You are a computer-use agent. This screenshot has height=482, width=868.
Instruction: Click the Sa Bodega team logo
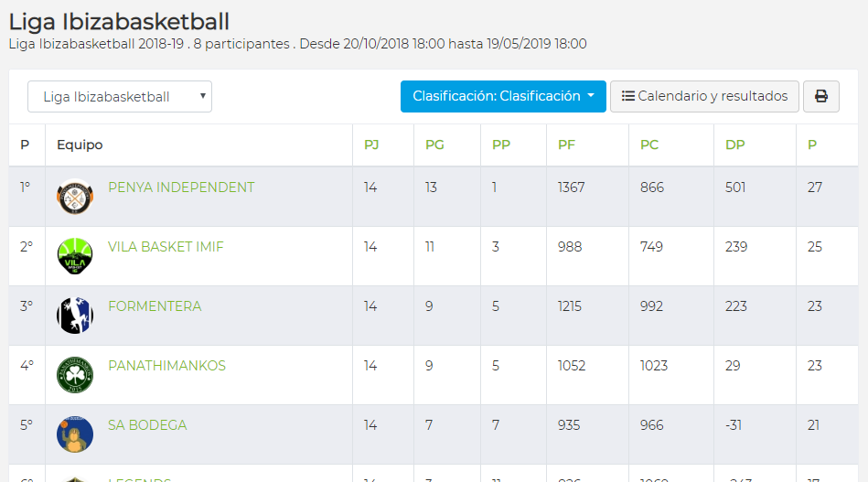click(75, 434)
